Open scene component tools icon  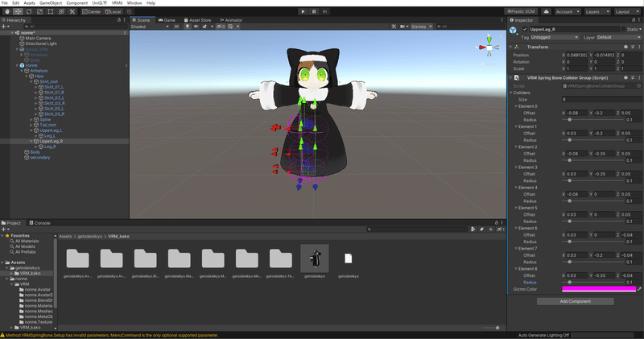[x=394, y=27]
